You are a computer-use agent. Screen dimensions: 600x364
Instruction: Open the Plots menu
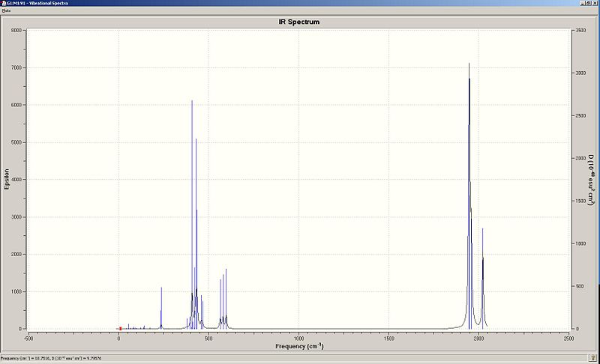[x=6, y=10]
